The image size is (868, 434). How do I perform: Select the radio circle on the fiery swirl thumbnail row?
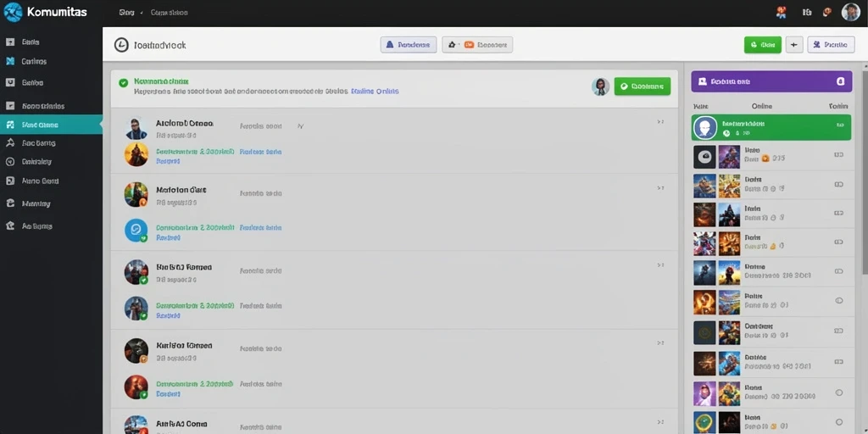click(x=838, y=301)
